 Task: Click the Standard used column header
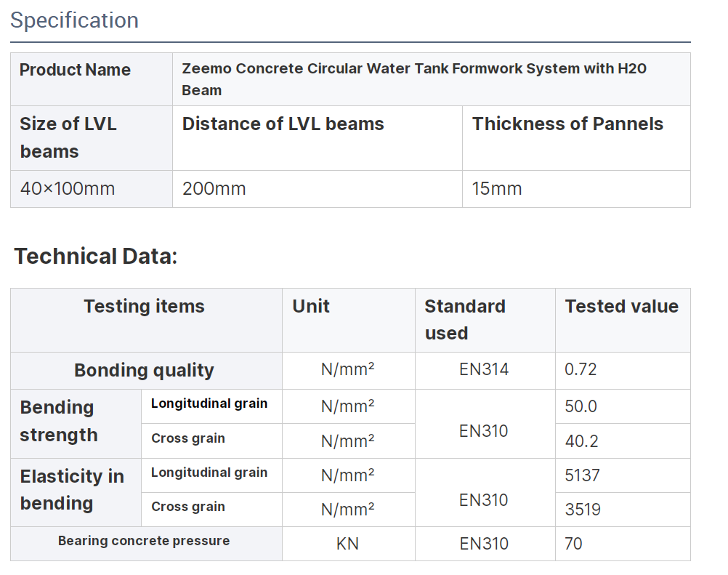click(465, 320)
